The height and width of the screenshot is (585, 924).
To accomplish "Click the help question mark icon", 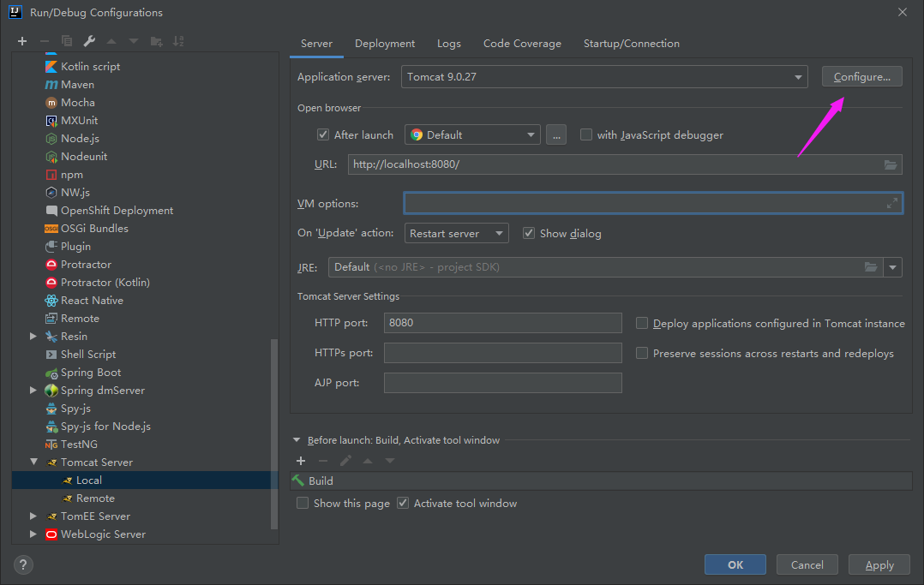I will 23,564.
